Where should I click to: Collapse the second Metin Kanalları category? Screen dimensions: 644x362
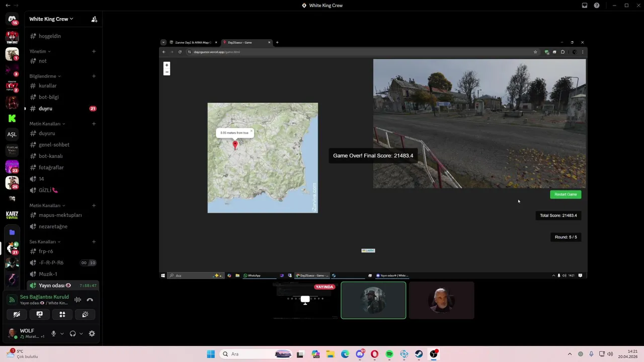[x=47, y=206]
